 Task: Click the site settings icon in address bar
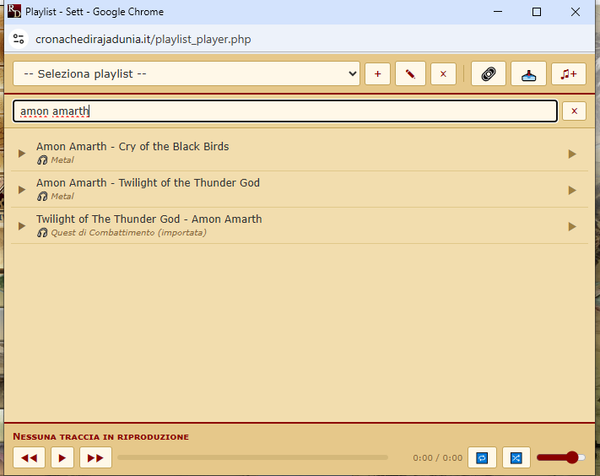18,39
